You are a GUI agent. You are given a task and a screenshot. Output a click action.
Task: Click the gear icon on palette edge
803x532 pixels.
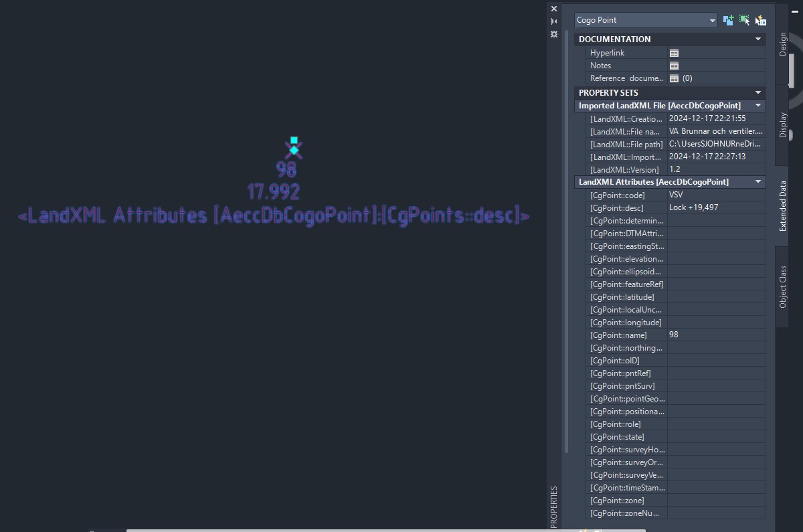553,34
